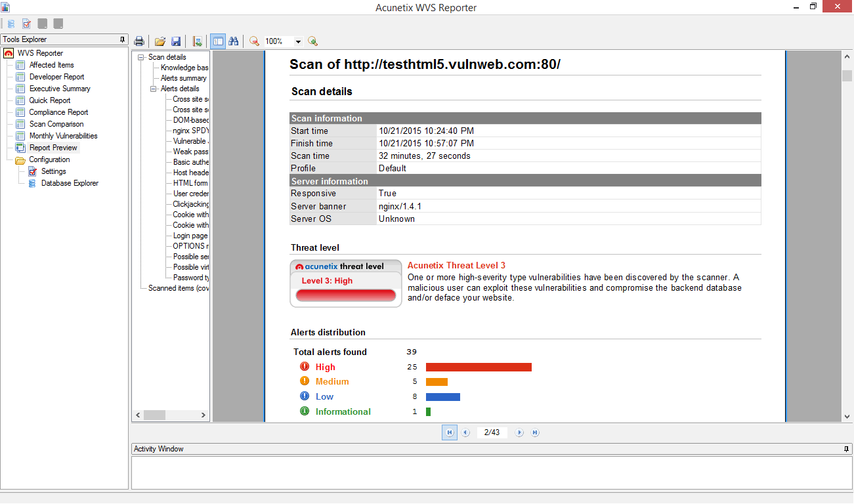
Task: Toggle the document outline panel button
Action: 217,41
